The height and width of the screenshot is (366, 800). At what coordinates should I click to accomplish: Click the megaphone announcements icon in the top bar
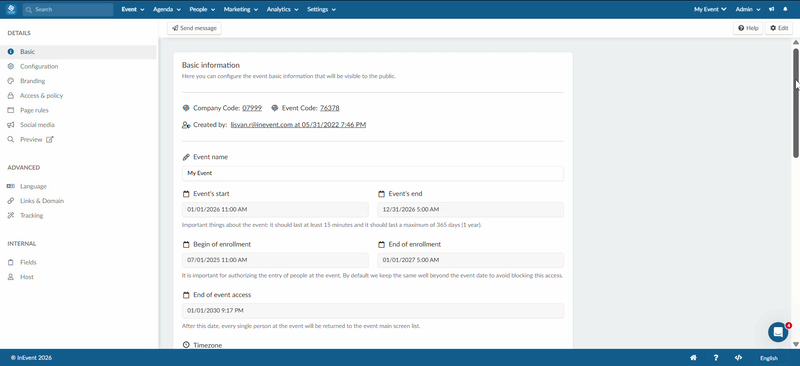pyautogui.click(x=771, y=9)
